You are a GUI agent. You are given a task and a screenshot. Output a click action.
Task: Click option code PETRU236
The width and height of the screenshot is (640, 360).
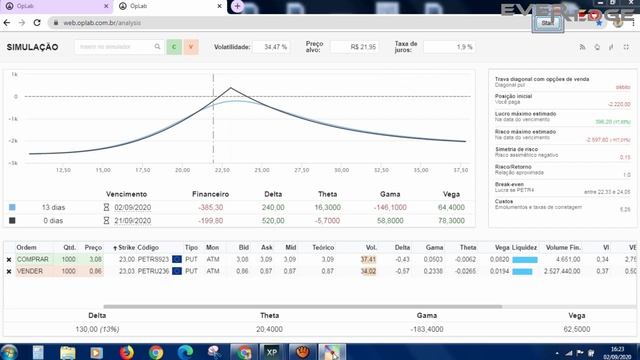(153, 271)
